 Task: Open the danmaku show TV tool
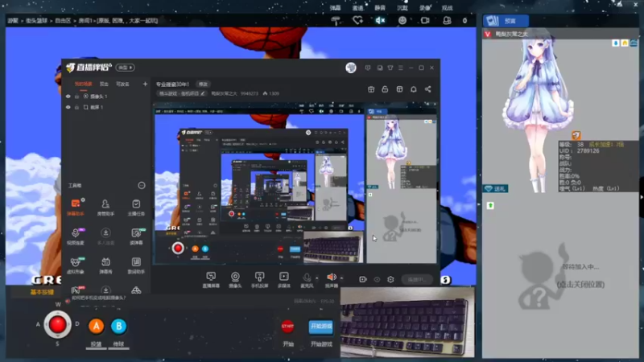pyautogui.click(x=105, y=265)
